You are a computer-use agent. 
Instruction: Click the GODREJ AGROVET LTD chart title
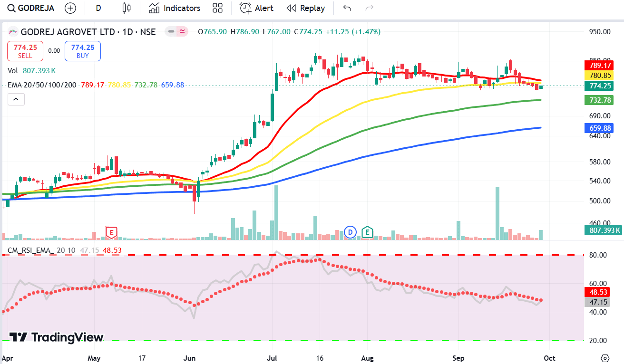pyautogui.click(x=88, y=32)
